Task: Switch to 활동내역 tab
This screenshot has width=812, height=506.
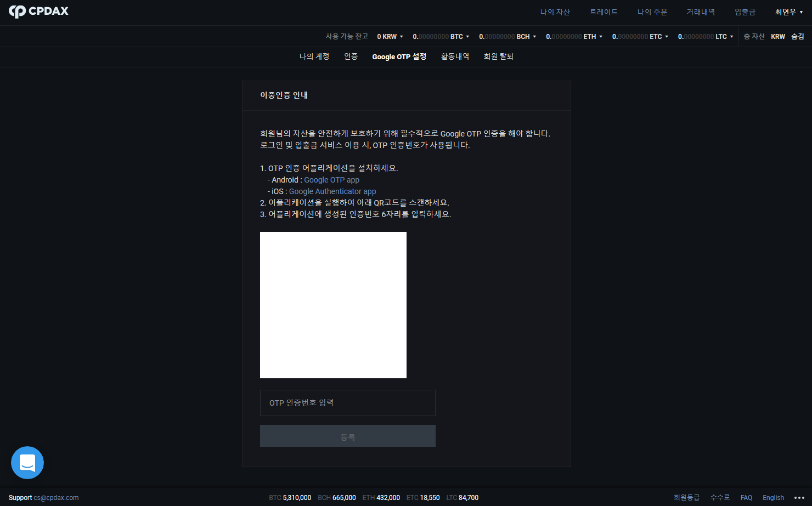Action: 455,56
